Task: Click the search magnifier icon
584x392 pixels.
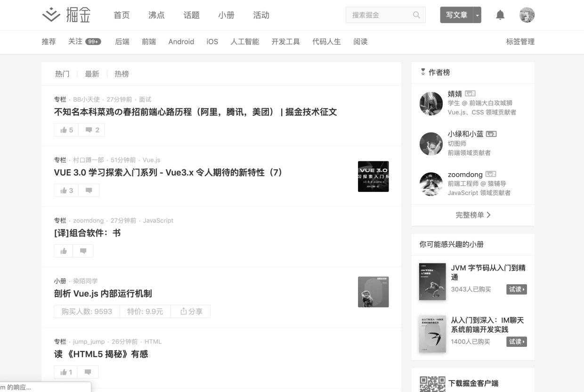Action: (x=416, y=15)
